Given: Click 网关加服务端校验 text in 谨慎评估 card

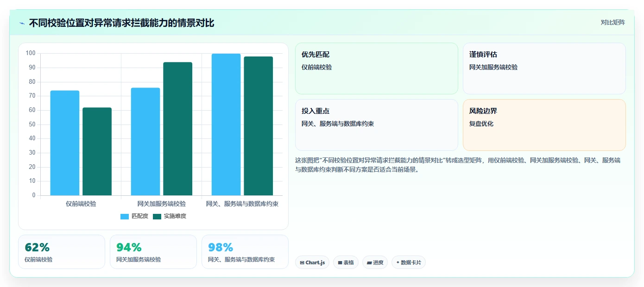Looking at the screenshot, I should click(x=493, y=67).
